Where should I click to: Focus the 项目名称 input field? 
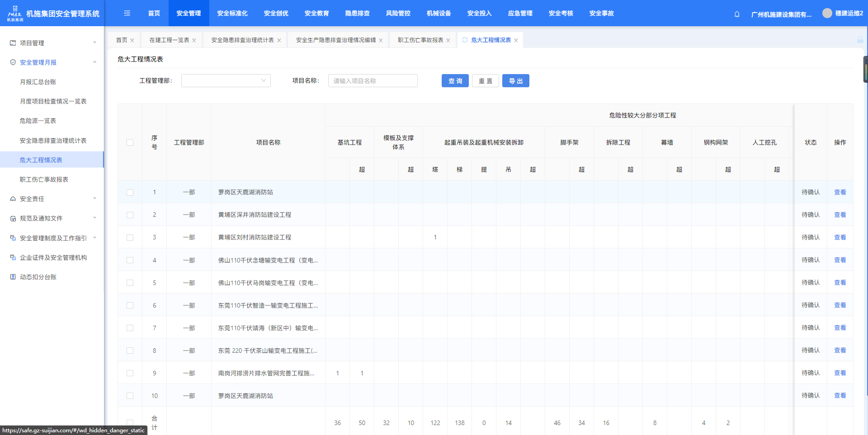tap(373, 81)
